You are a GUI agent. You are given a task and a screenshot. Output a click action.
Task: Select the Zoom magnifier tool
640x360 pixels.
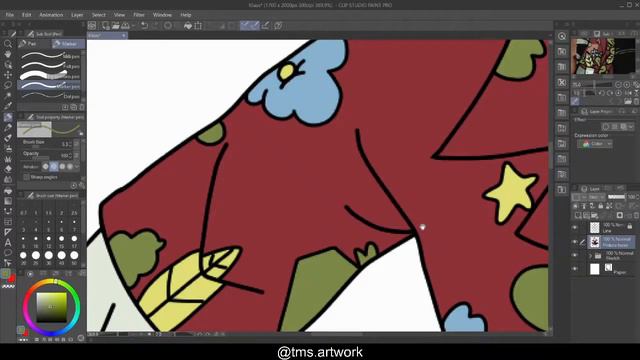click(7, 43)
